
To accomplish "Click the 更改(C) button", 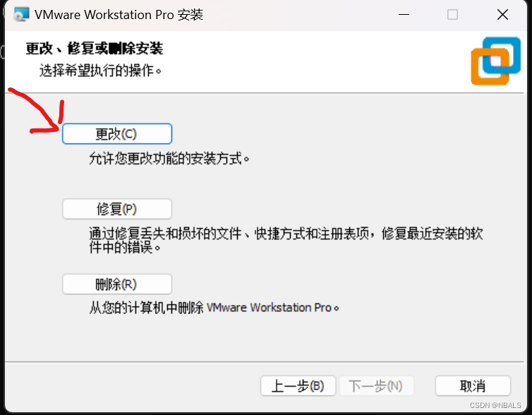I will pyautogui.click(x=117, y=133).
